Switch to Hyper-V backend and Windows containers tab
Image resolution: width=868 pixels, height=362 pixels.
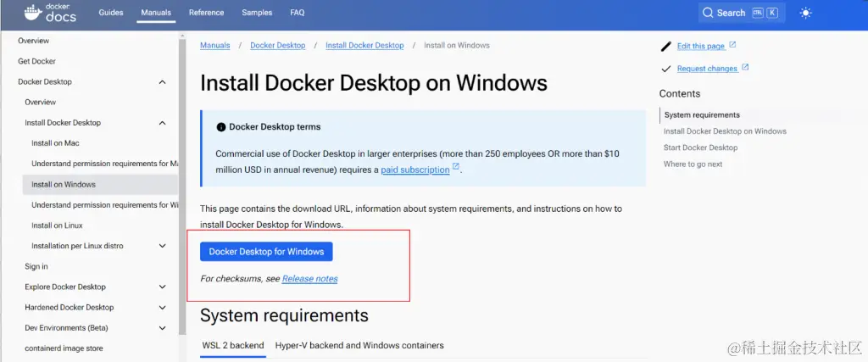click(x=359, y=345)
